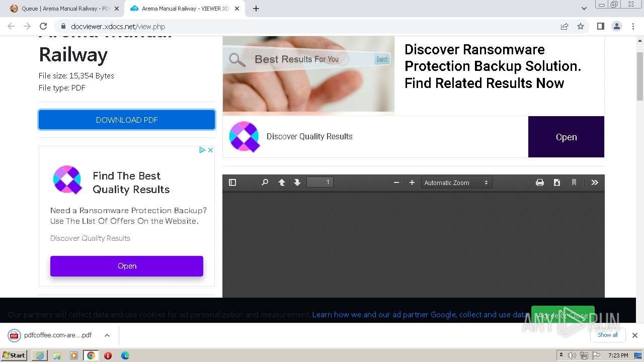Image resolution: width=644 pixels, height=362 pixels.
Task: Click the page vertical scrollbar
Action: (x=640, y=75)
